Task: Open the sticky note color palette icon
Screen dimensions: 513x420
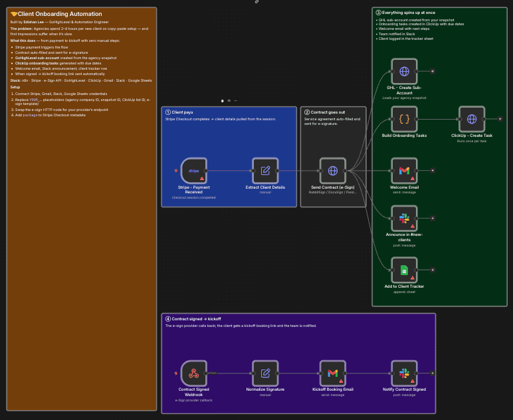Action: pyautogui.click(x=229, y=101)
